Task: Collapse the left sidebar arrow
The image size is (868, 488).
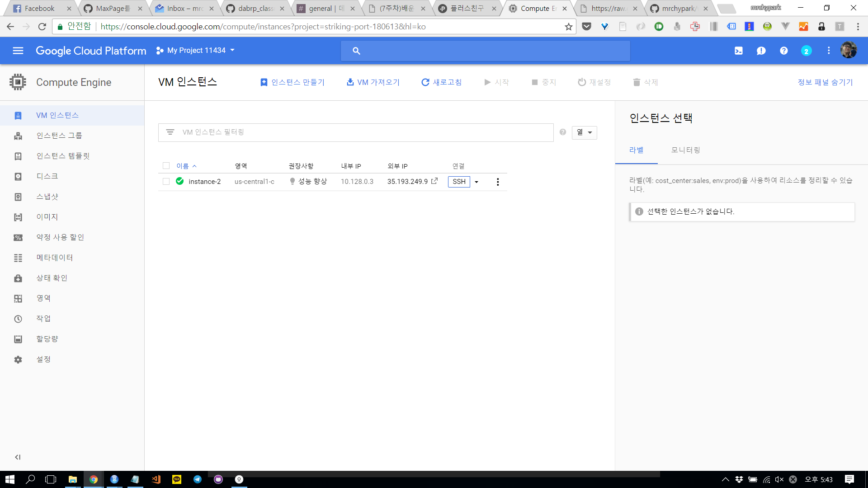Action: point(18,457)
